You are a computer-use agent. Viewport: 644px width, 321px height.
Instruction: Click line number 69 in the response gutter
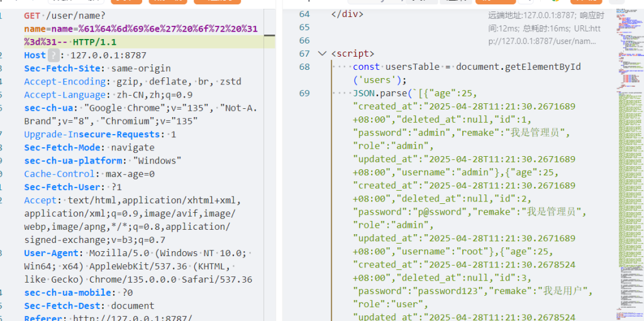point(304,94)
